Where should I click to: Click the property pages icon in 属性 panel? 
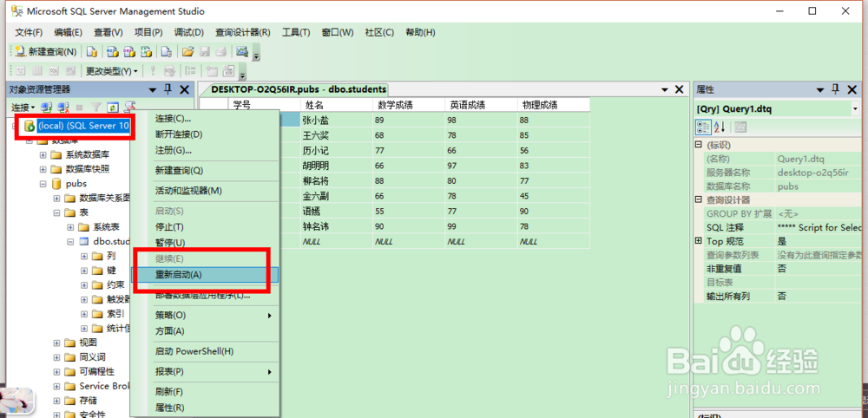click(740, 127)
